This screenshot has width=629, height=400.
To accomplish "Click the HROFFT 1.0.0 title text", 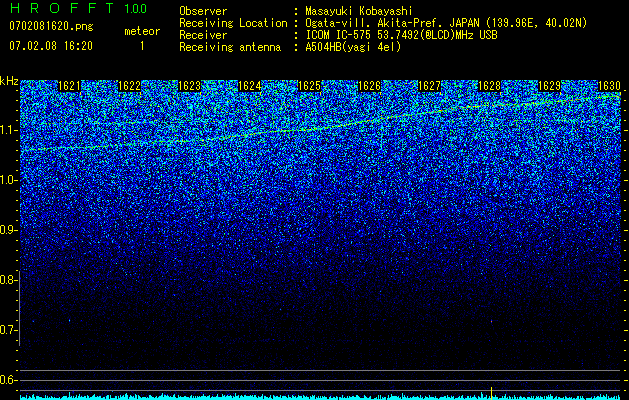I will pos(78,8).
